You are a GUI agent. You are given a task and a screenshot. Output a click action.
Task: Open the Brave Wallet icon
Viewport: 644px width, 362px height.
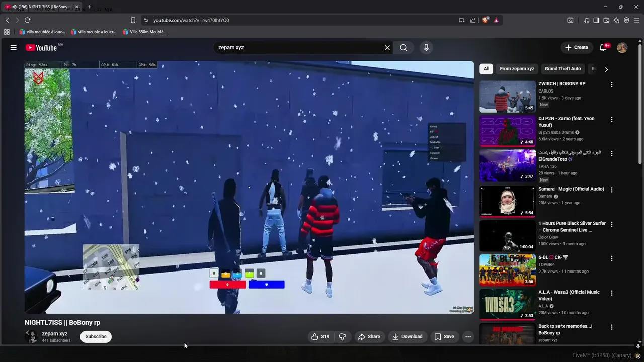tap(606, 20)
